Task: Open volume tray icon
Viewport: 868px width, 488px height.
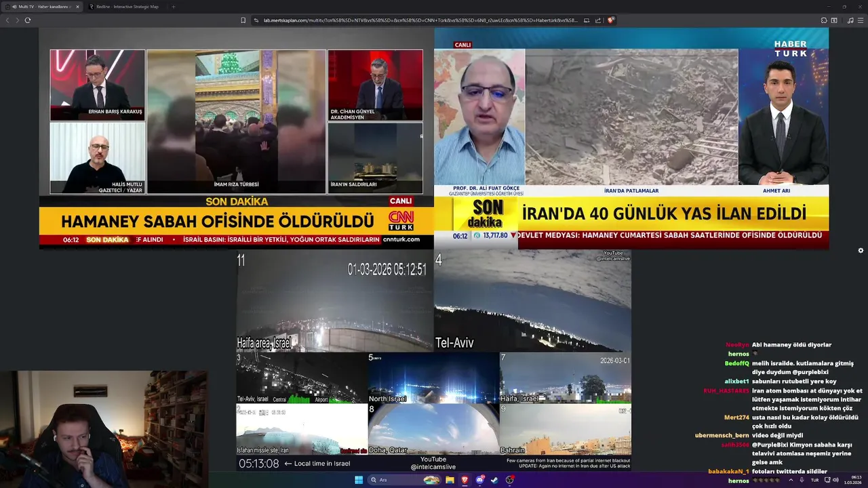Action: pos(835,480)
